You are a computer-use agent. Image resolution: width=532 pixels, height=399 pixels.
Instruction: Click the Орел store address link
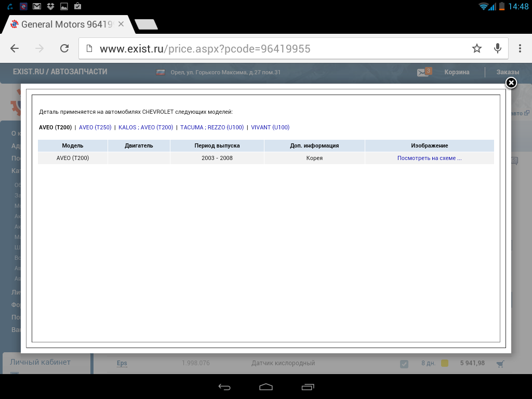pyautogui.click(x=225, y=72)
